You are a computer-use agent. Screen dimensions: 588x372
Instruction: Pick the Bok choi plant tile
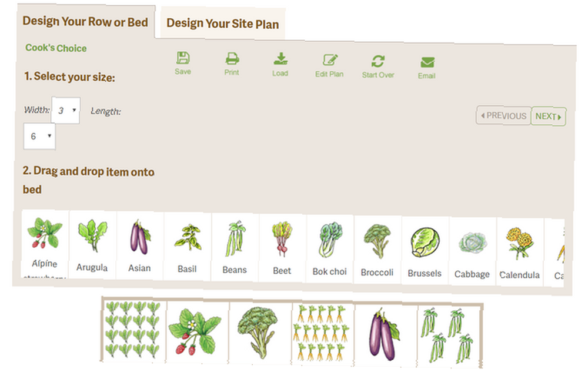pos(330,248)
